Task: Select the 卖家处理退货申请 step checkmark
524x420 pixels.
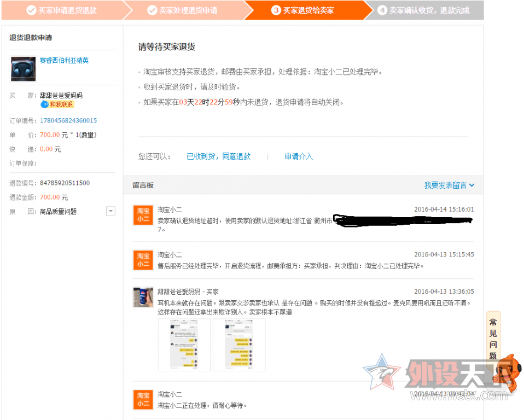Action: coord(152,10)
